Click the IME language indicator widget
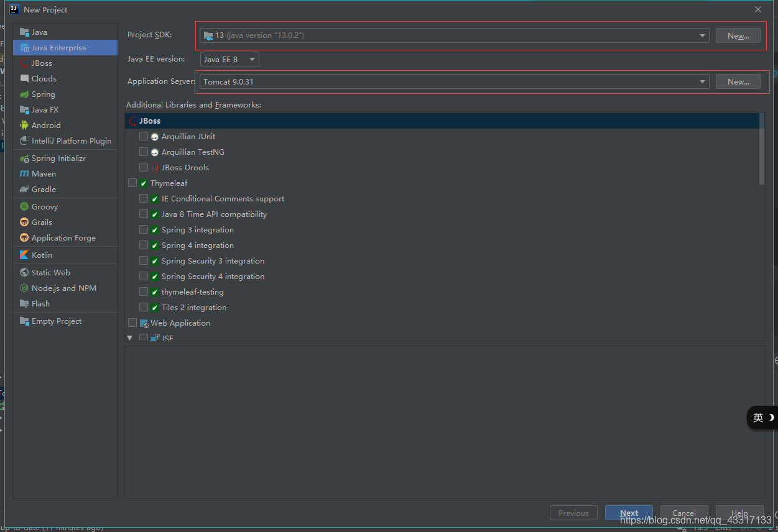The height and width of the screenshot is (532, 778). click(762, 418)
